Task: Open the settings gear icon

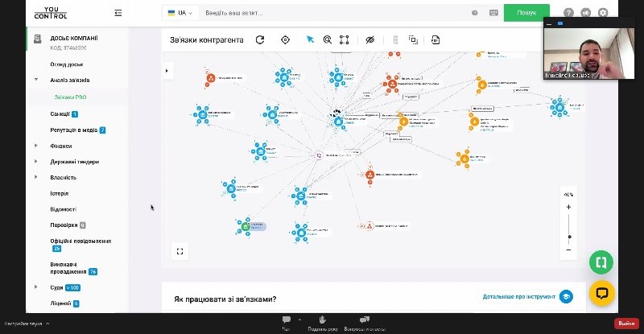Action: [x=603, y=13]
